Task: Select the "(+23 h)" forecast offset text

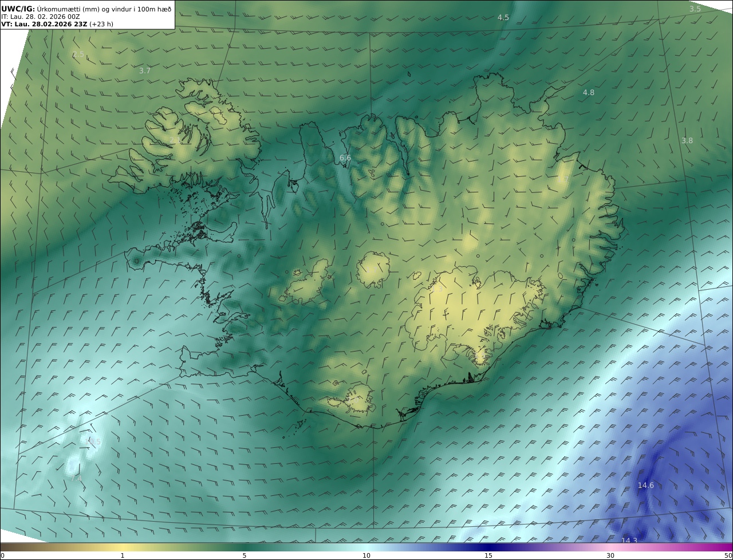Action: [x=101, y=24]
